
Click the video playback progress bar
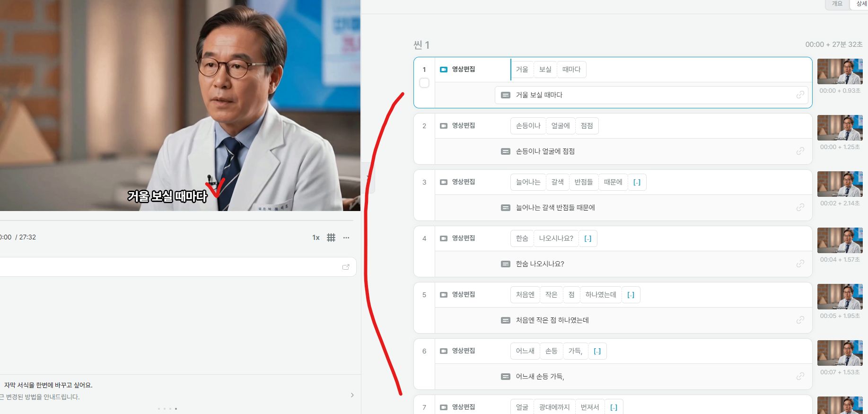(x=176, y=220)
